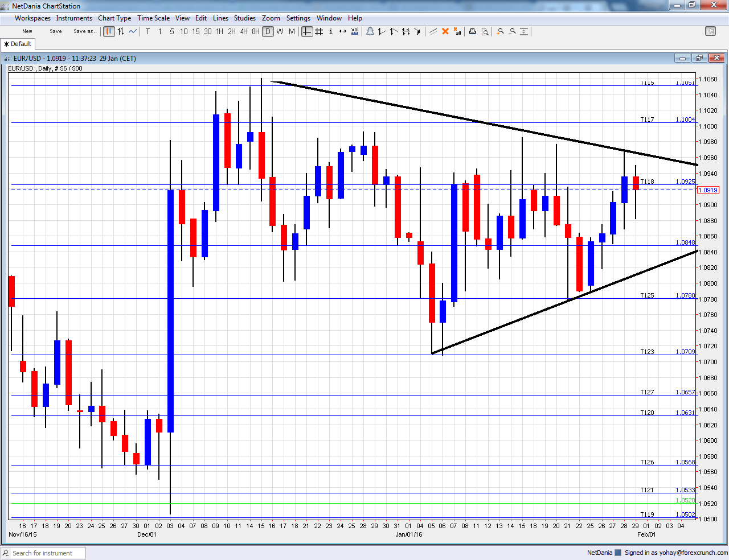Image resolution: width=729 pixels, height=560 pixels.
Task: Select the line chart type icon
Action: (x=133, y=31)
